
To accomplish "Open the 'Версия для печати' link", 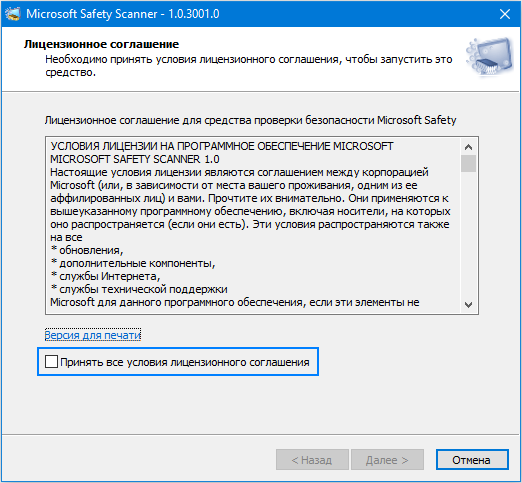I will 93,335.
